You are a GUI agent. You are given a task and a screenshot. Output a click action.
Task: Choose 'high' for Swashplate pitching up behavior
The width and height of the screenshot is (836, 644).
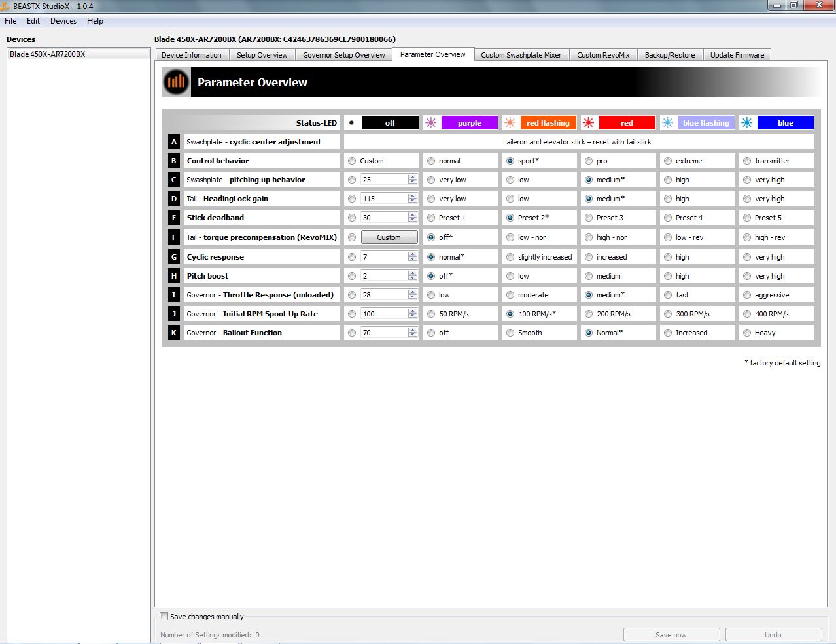pos(668,180)
